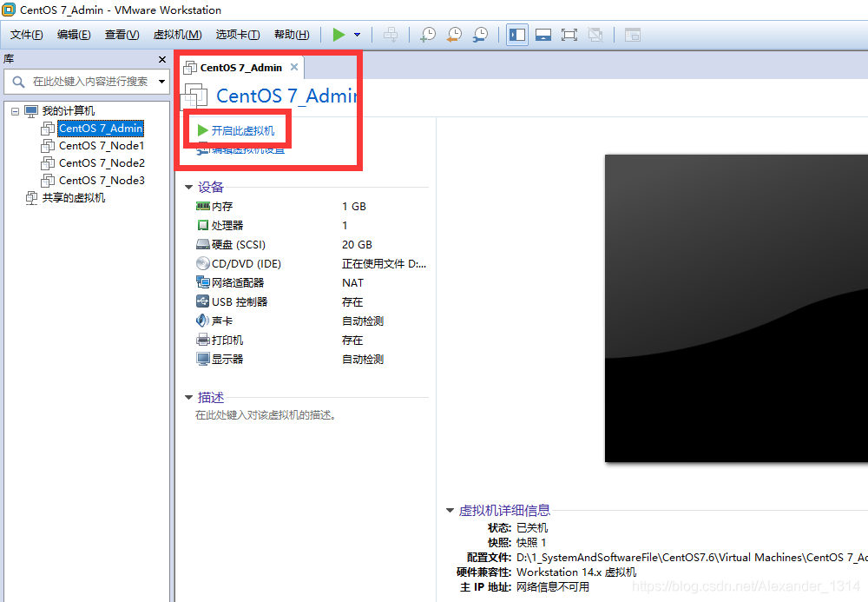Click the 20 GB disk value

pyautogui.click(x=357, y=245)
